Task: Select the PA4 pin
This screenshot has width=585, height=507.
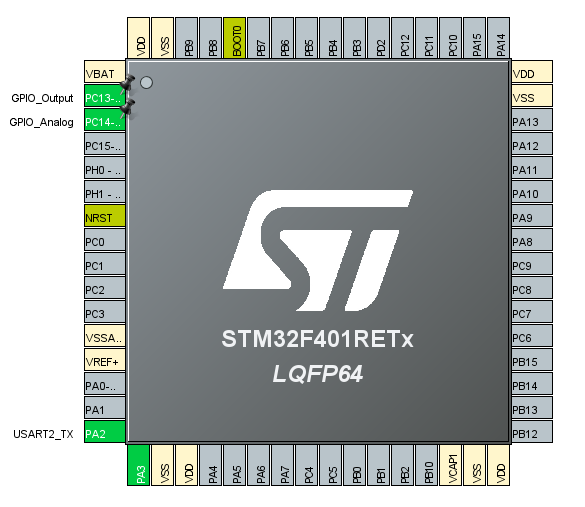Action: [x=210, y=465]
